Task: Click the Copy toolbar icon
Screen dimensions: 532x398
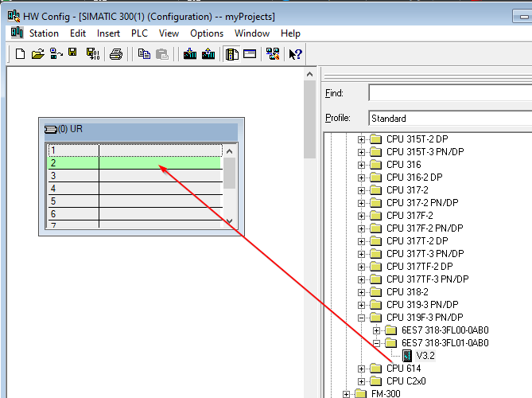Action: point(144,54)
